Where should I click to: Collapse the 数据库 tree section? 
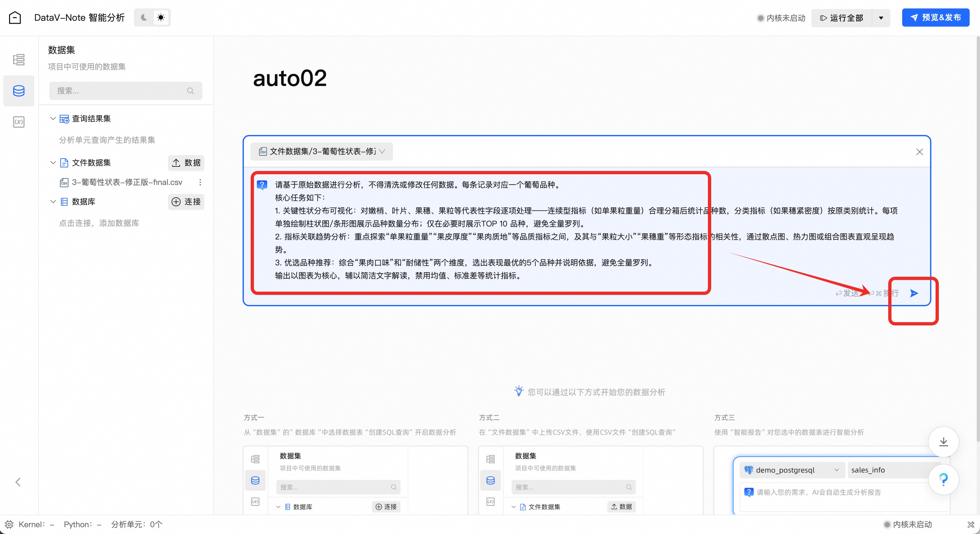tap(53, 201)
